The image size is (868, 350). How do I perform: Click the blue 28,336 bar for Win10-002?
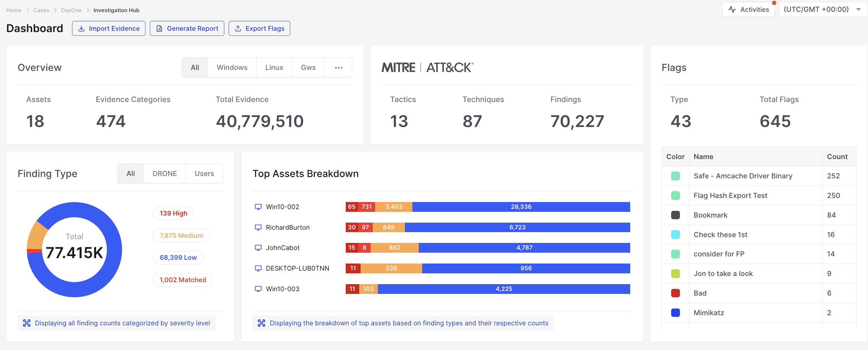[x=521, y=207]
